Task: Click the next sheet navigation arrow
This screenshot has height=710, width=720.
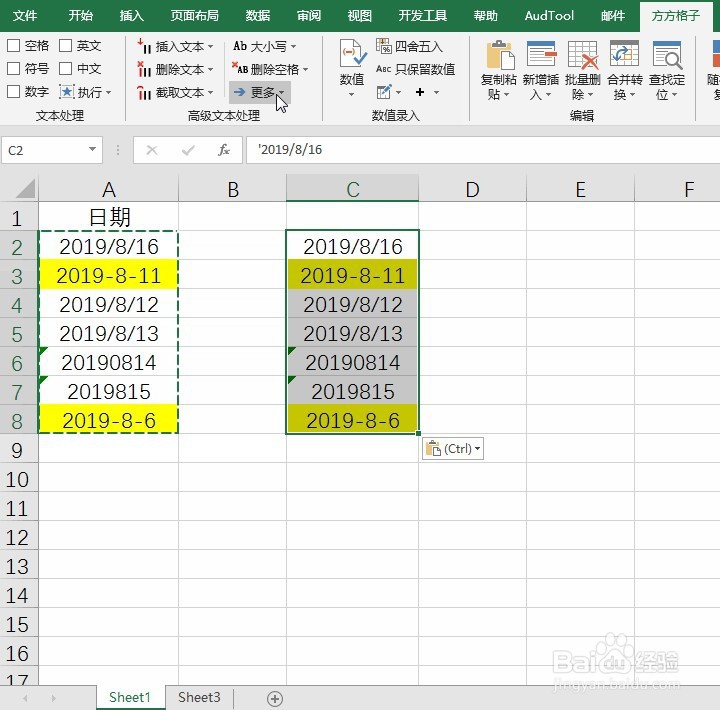Action: [x=54, y=699]
